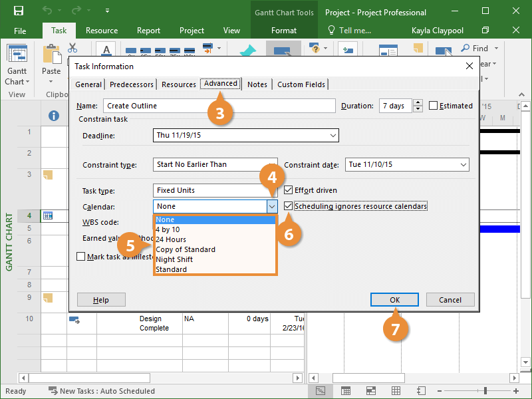Select Night Shift from calendar list

click(174, 259)
